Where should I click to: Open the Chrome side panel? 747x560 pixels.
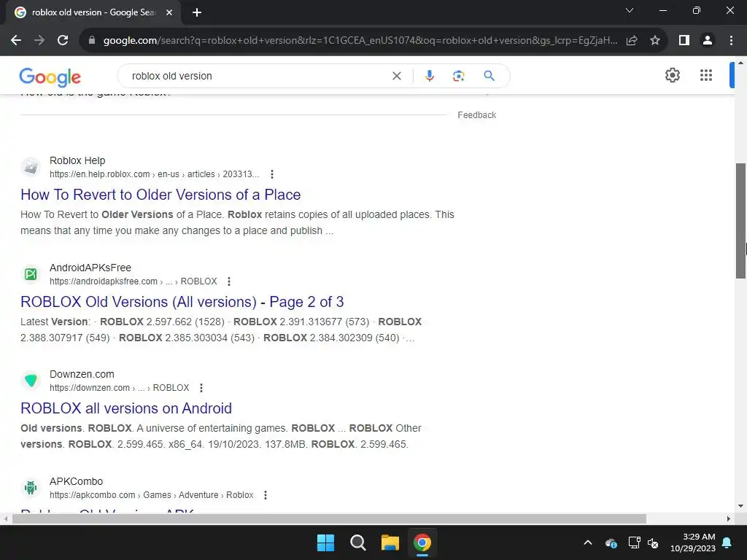point(684,41)
